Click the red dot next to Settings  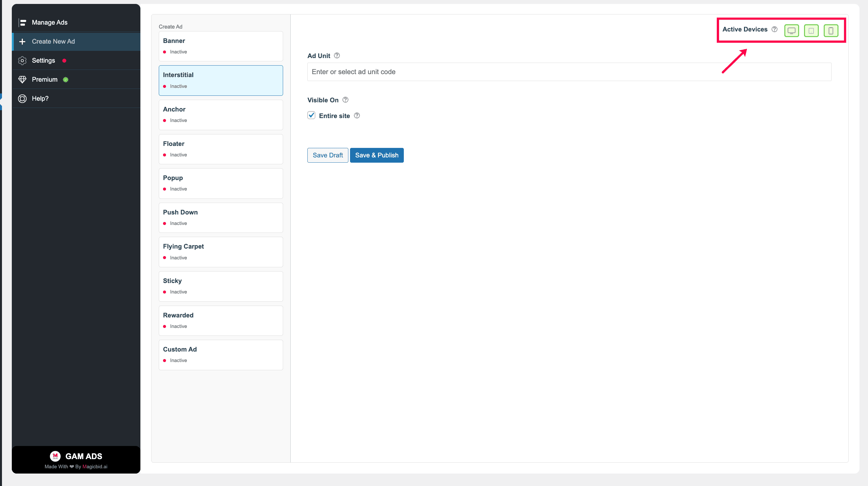[64, 61]
